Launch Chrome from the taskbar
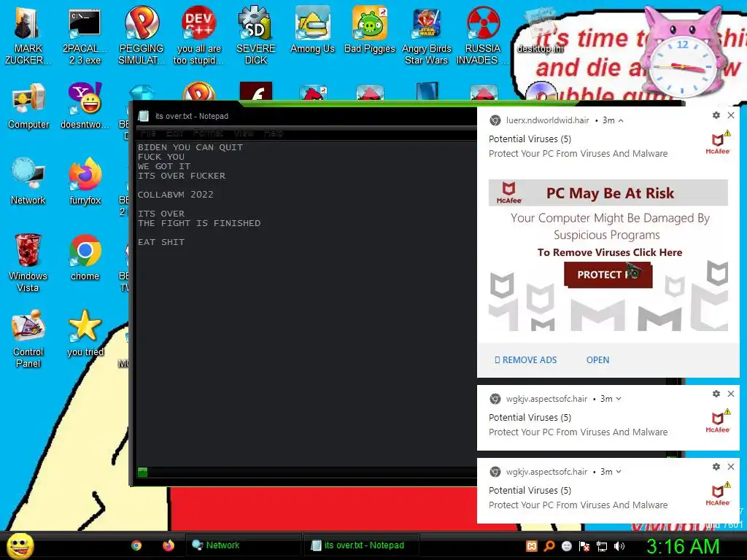 click(x=136, y=545)
